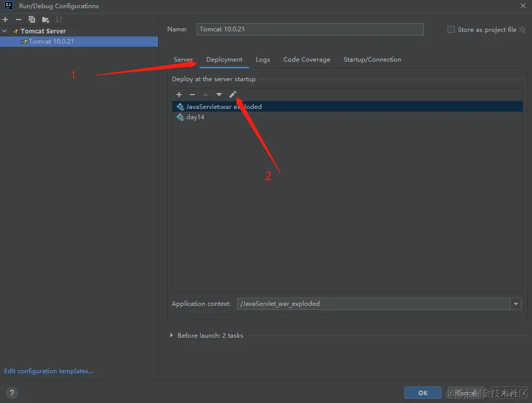
Task: Open the Logs tab
Action: 262,59
